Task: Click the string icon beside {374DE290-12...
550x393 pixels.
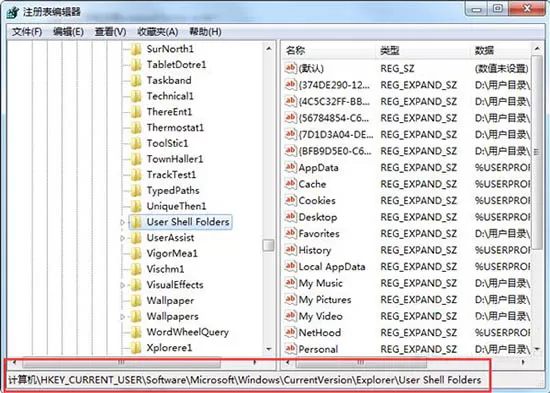Action: [x=290, y=85]
